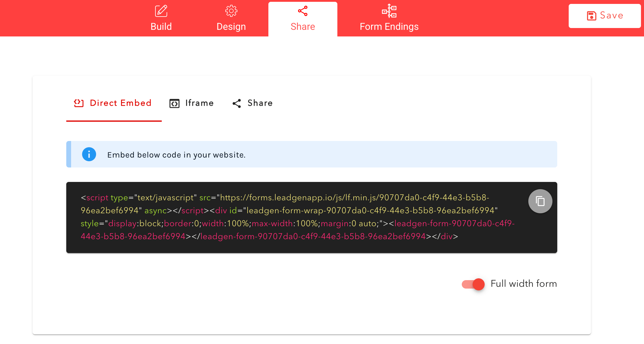Click the Design gear icon

tap(231, 11)
